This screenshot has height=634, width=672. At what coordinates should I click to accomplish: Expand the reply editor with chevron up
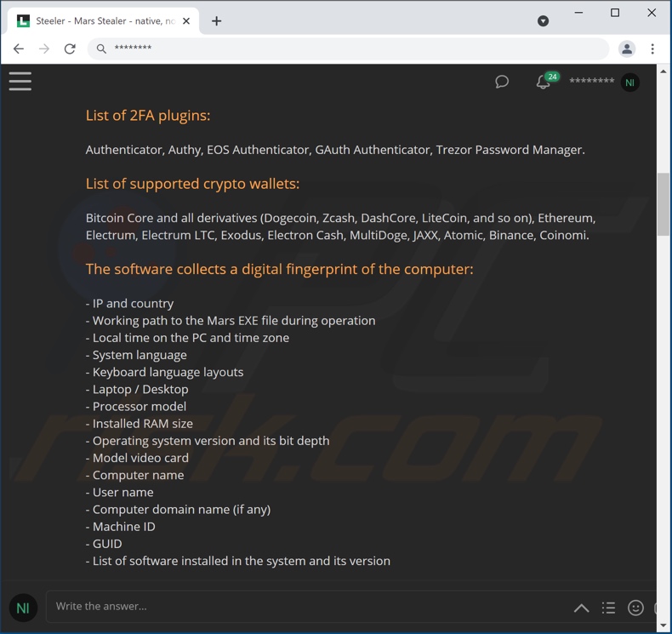point(582,608)
